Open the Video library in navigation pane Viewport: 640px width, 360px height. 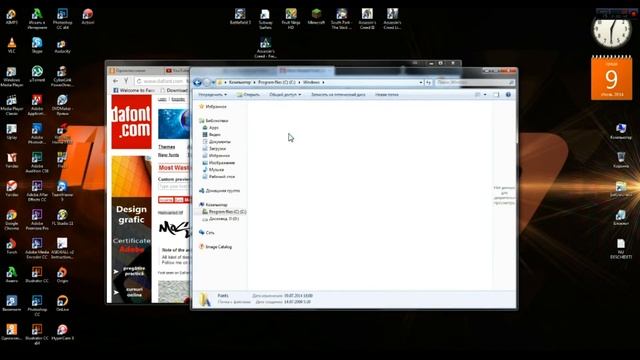[x=212, y=135]
